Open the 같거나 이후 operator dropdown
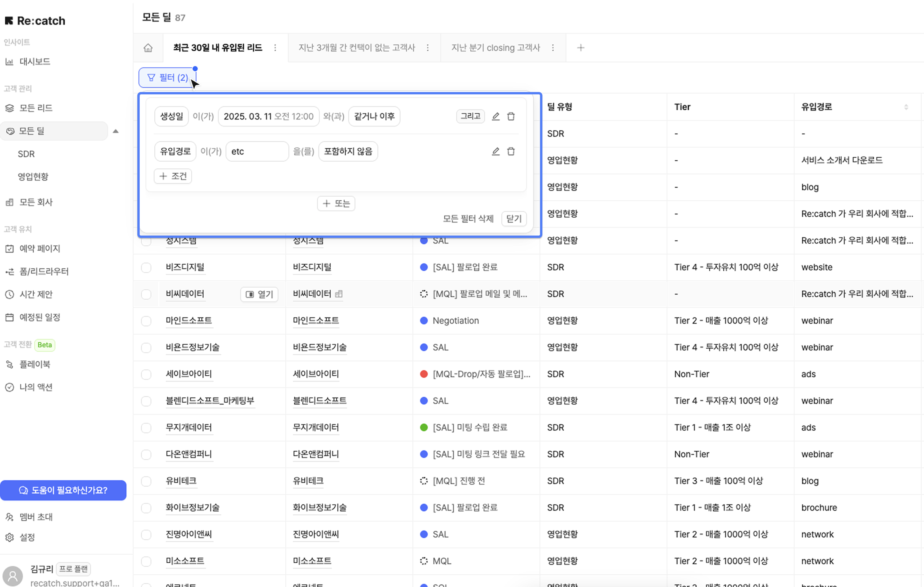The image size is (924, 587). click(x=374, y=116)
